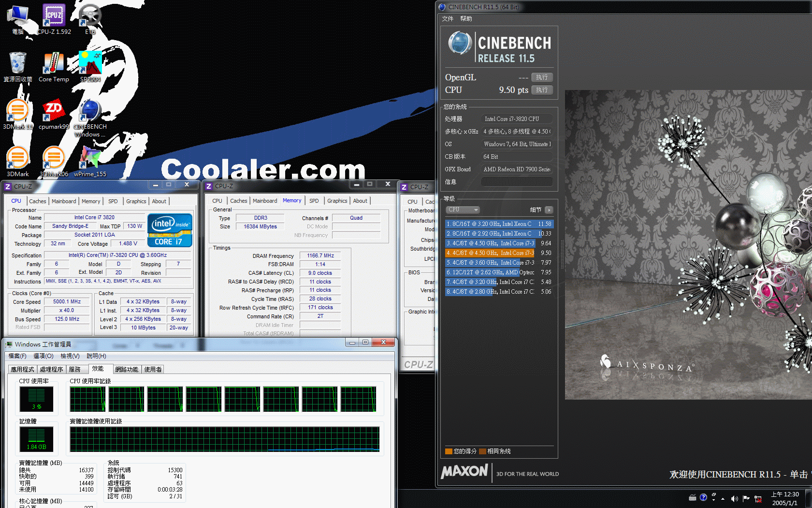Click the empty Info (信息) field in CINEBENCH
The height and width of the screenshot is (508, 812).
517,182
